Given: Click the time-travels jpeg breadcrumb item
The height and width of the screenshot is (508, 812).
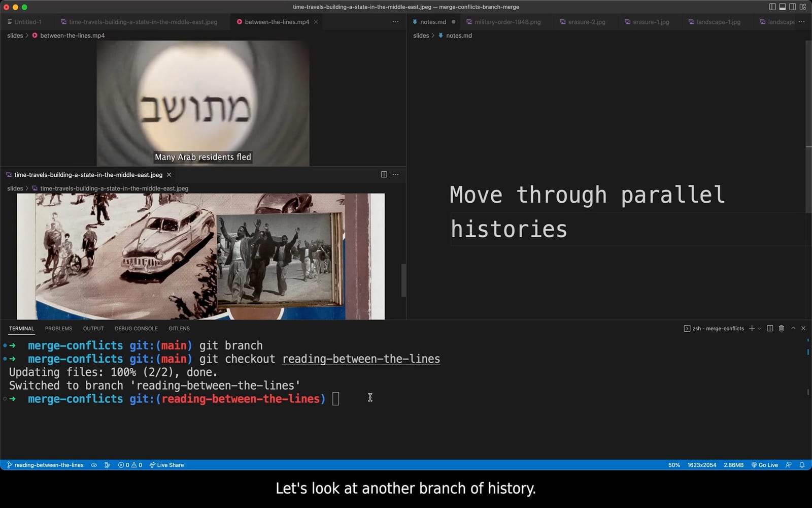Looking at the screenshot, I should click(x=110, y=188).
